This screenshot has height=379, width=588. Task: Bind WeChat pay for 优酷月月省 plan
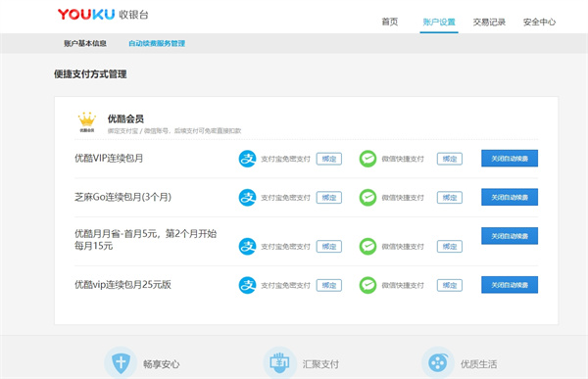coord(450,246)
